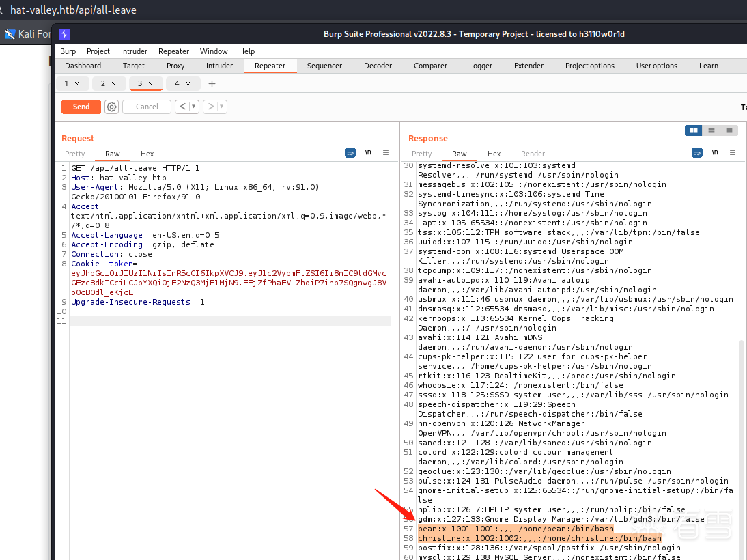Close Repeater tab 3

click(x=150, y=83)
